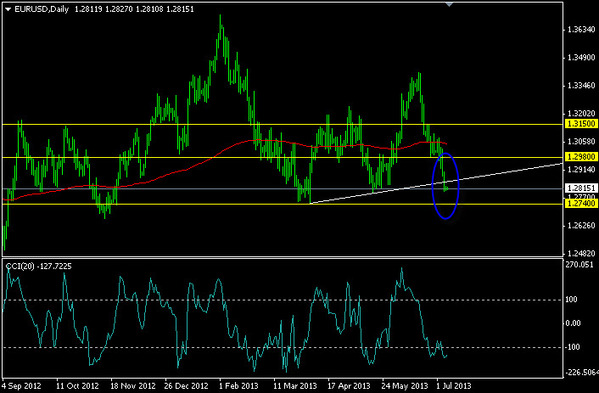Click the 1.33460 price axis label
Screen dimensions: 599x393
582,86
